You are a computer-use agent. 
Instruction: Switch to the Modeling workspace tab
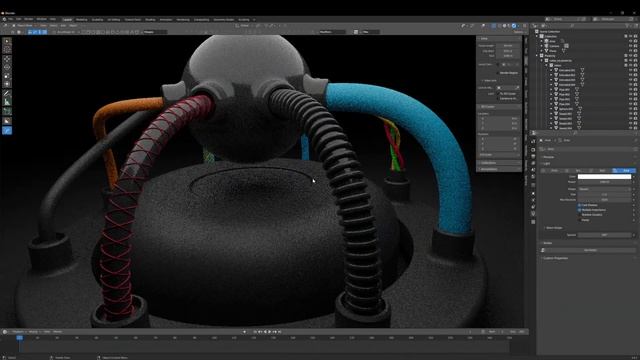click(x=82, y=20)
